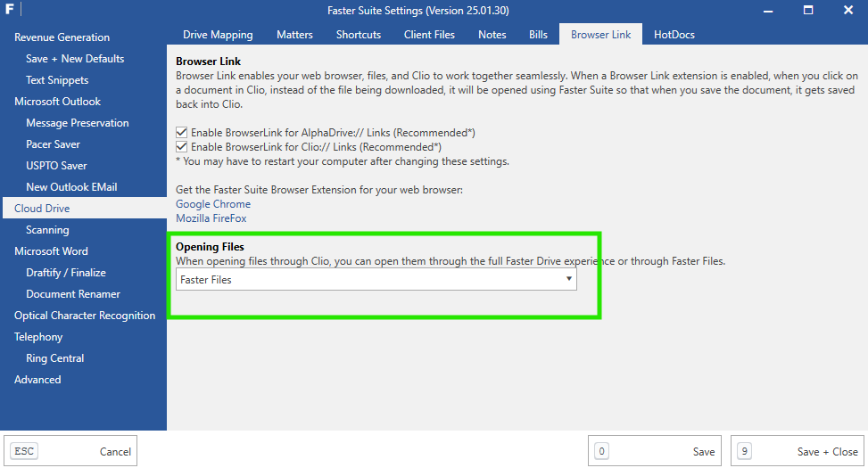Toggle Enable BrowserLink for AlphaDrive:// Links checkbox
Viewport: 868px width, 468px height.
coord(181,132)
